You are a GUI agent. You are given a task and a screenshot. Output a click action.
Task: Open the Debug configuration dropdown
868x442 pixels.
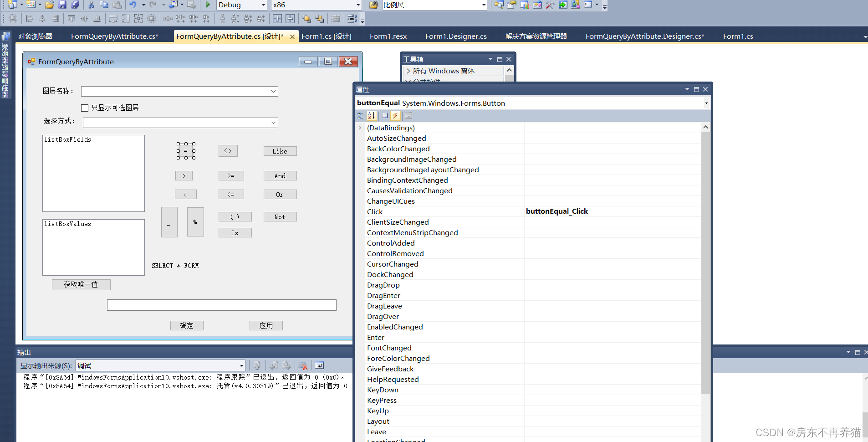[241, 5]
